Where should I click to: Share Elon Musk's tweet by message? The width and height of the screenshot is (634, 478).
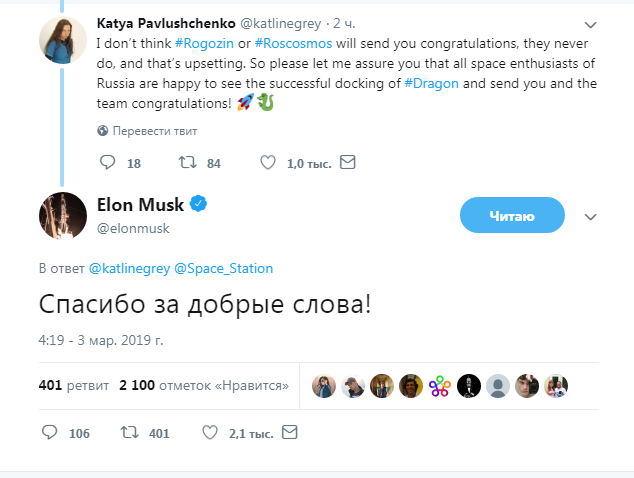(x=289, y=433)
